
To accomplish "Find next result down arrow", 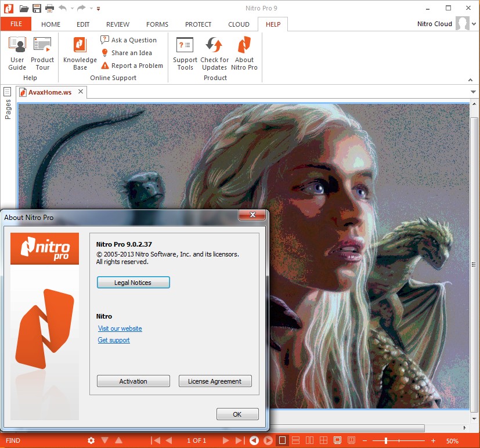I will [x=104, y=440].
